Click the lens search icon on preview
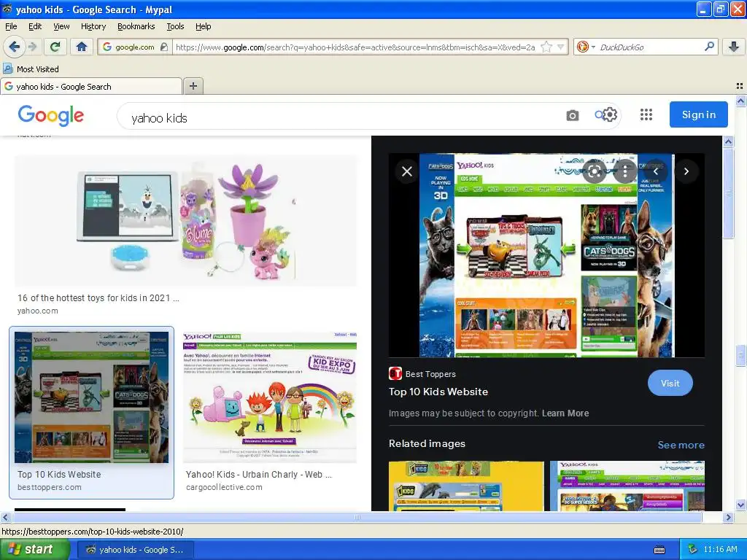This screenshot has width=747, height=560. pyautogui.click(x=595, y=171)
